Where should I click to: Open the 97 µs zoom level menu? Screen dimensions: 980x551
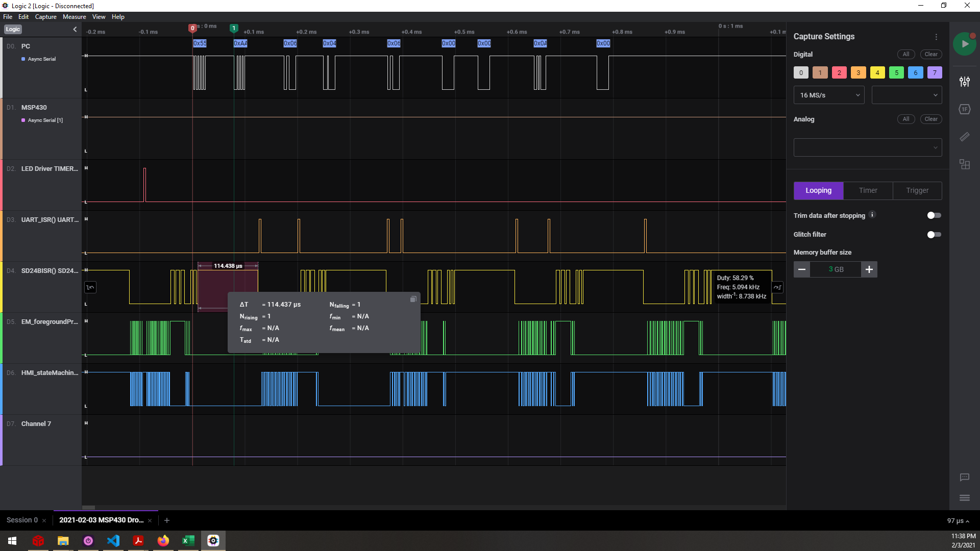click(958, 521)
